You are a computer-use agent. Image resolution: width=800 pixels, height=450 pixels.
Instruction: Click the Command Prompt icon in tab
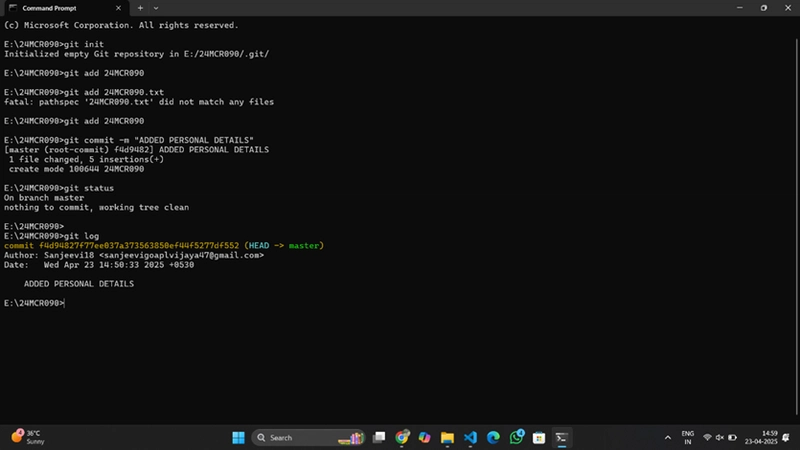point(13,8)
